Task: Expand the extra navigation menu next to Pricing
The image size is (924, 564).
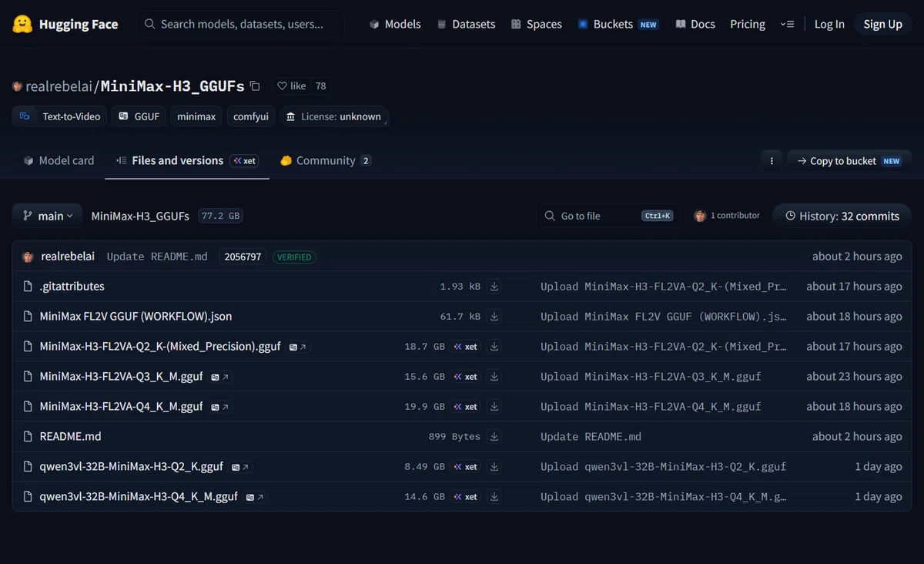Action: coord(787,24)
